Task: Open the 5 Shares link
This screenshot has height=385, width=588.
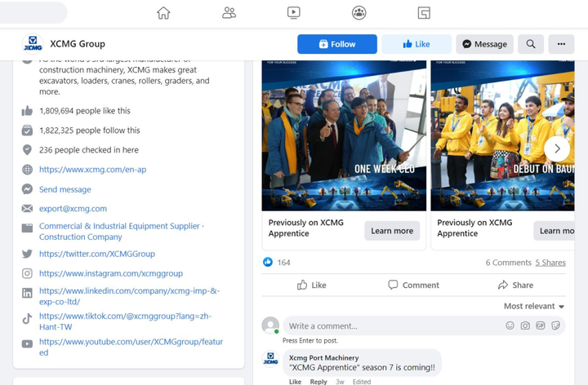Action: point(550,263)
